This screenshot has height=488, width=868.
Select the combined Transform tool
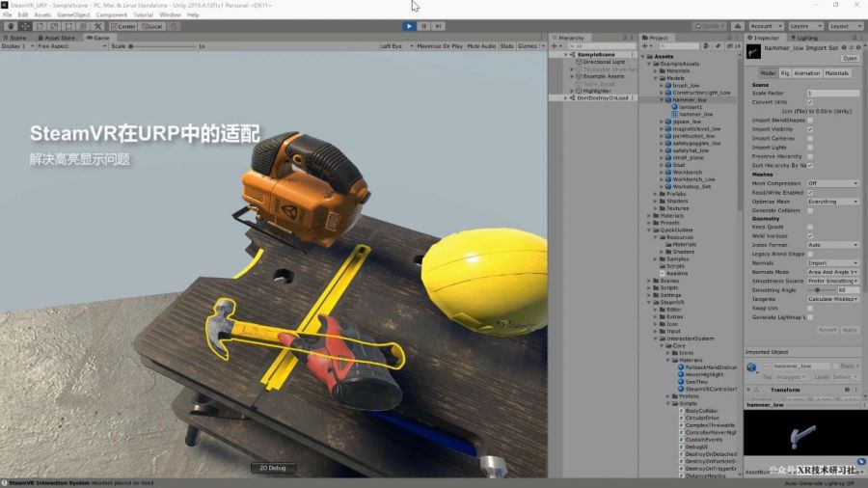(83, 26)
